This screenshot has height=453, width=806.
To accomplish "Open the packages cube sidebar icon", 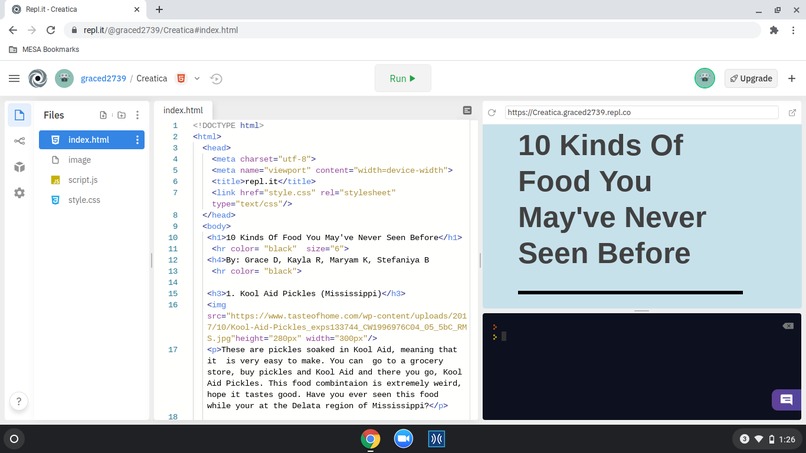I will pyautogui.click(x=20, y=167).
